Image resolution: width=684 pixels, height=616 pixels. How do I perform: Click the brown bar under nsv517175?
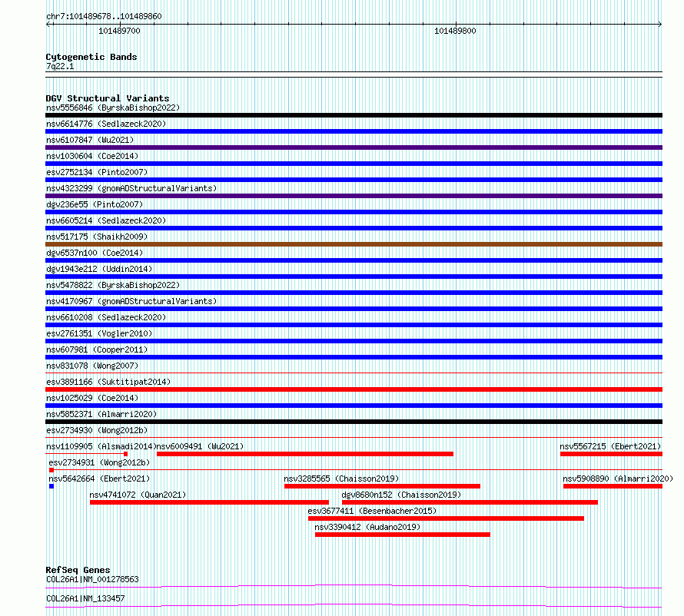[354, 244]
